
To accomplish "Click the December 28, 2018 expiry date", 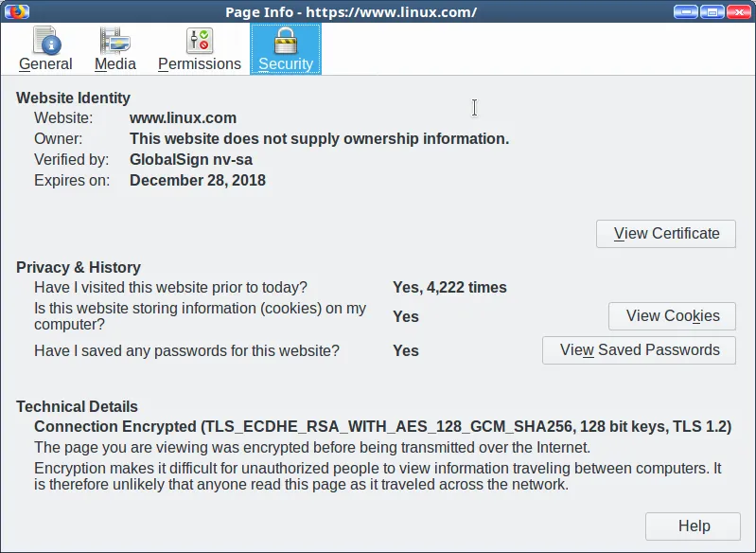I will click(x=198, y=181).
